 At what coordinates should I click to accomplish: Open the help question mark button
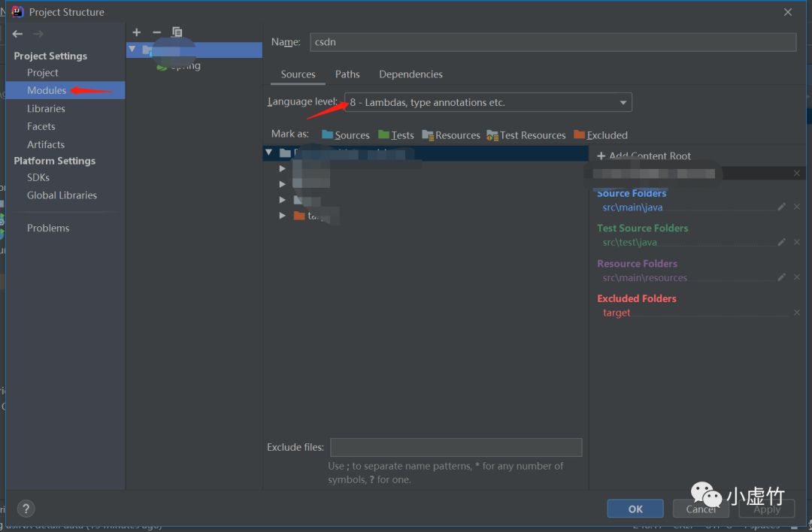pos(26,509)
